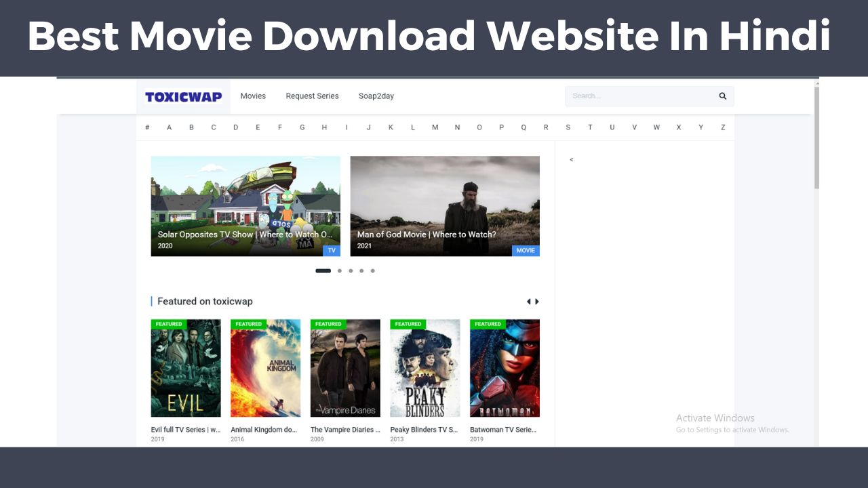Click the left arrow in Featured section

click(528, 301)
